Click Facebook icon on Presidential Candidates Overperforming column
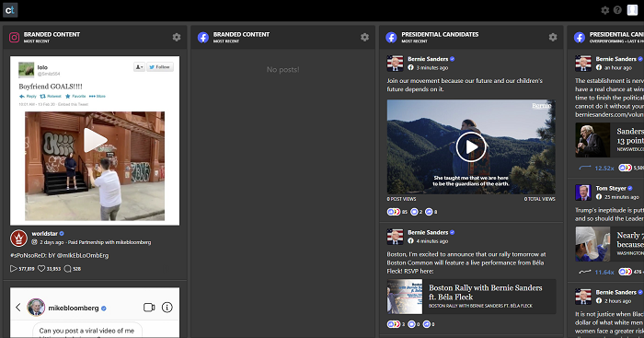This screenshot has width=644, height=338. point(580,38)
